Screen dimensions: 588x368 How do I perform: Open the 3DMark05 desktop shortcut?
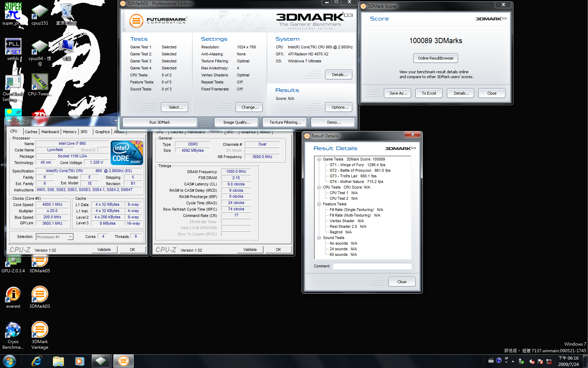click(40, 264)
